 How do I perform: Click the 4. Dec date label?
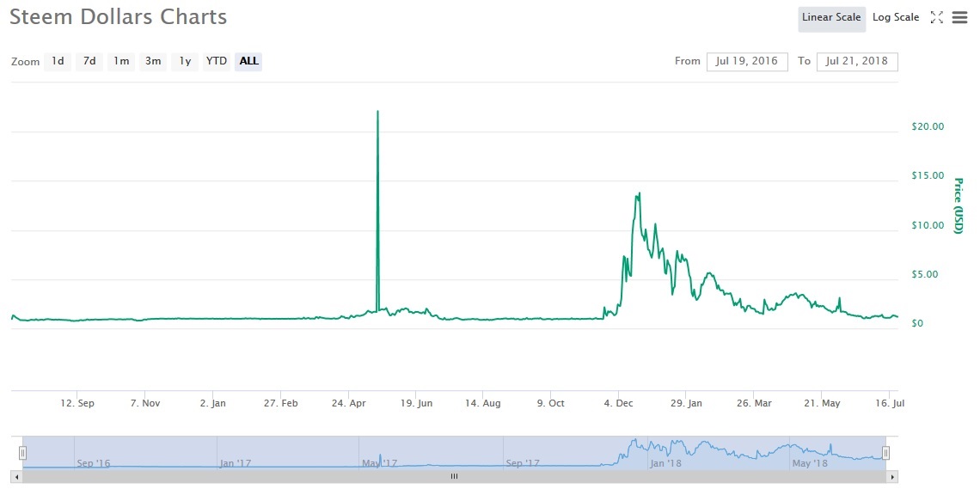click(x=618, y=403)
